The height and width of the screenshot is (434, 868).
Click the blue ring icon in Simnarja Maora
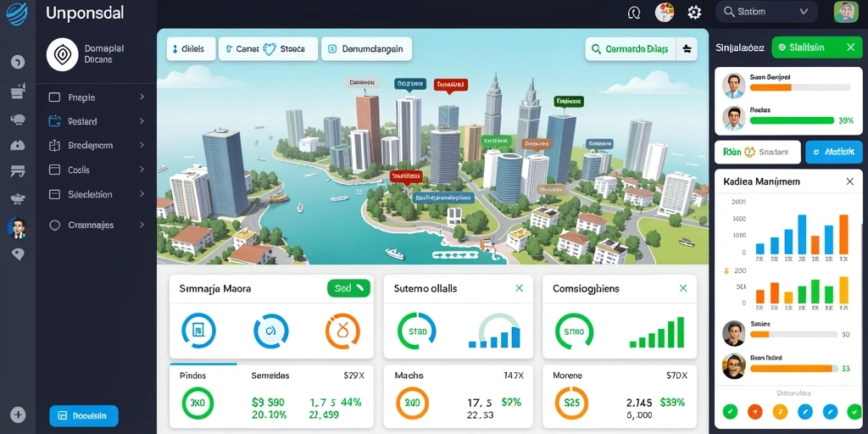coord(270,331)
